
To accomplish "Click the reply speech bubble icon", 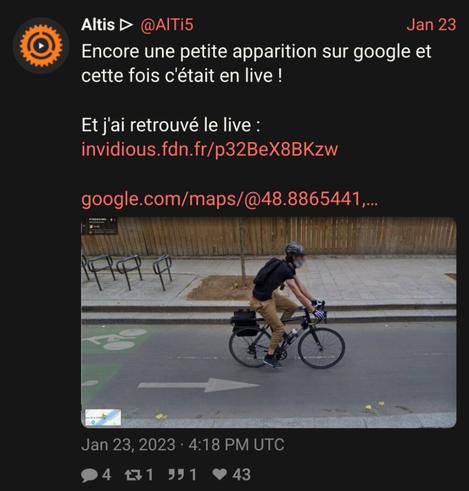I will click(89, 475).
